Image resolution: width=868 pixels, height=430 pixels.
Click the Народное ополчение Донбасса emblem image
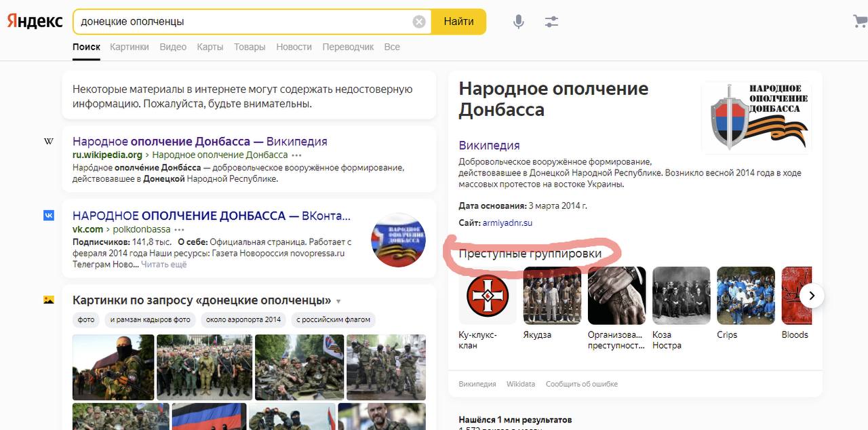(756, 117)
